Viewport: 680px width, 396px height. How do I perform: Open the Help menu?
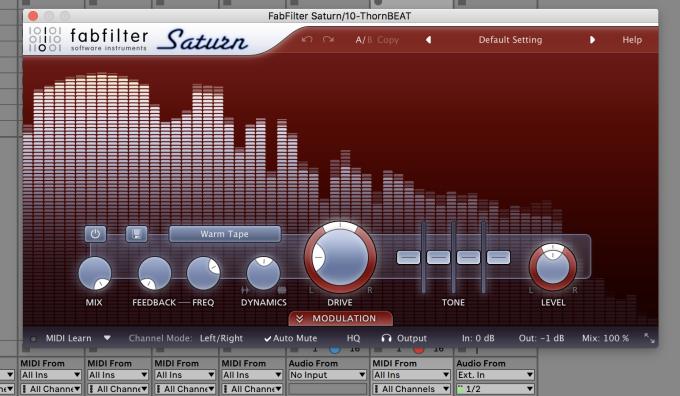[x=632, y=40]
